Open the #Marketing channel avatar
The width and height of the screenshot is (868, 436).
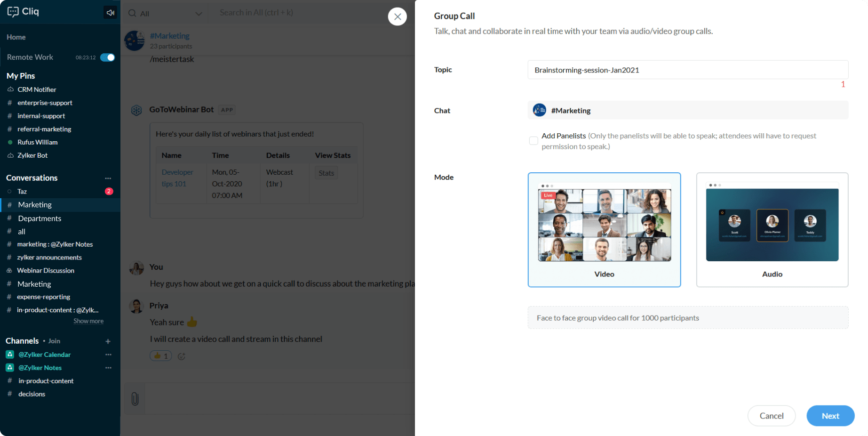coord(135,40)
